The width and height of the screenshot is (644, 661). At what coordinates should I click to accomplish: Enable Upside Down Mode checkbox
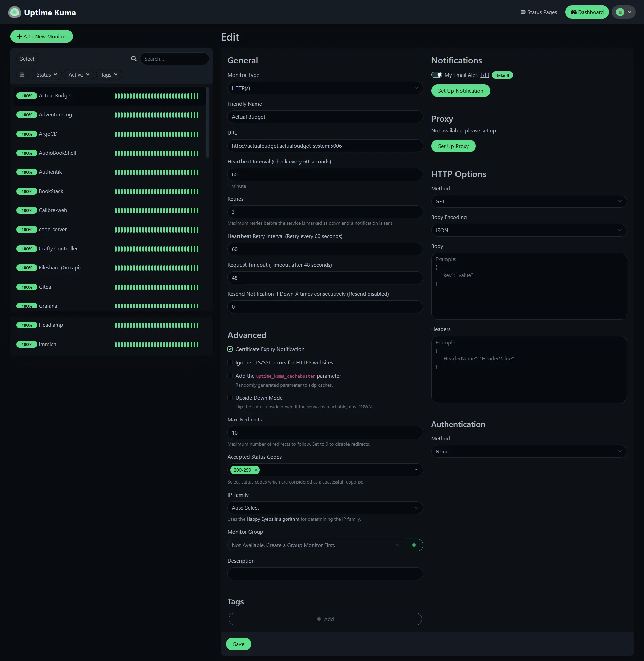click(x=230, y=398)
